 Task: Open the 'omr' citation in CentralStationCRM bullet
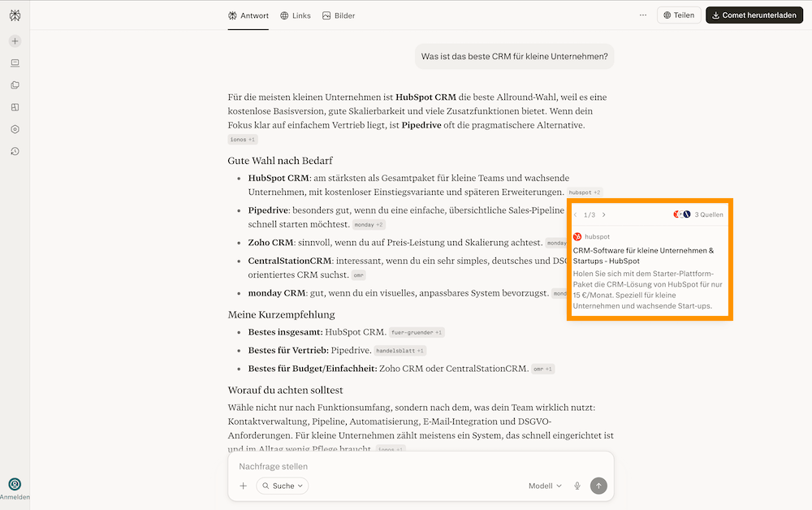click(358, 275)
